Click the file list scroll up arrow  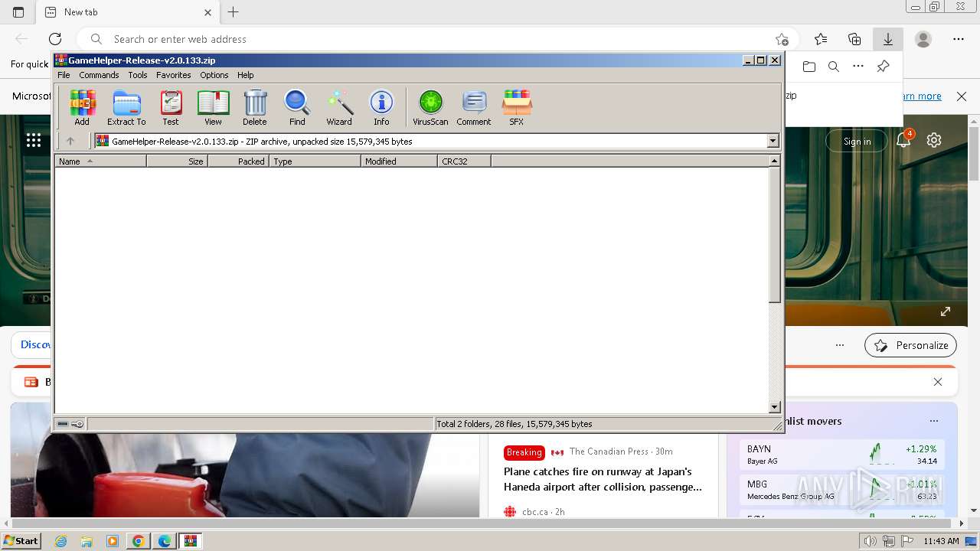coord(774,161)
